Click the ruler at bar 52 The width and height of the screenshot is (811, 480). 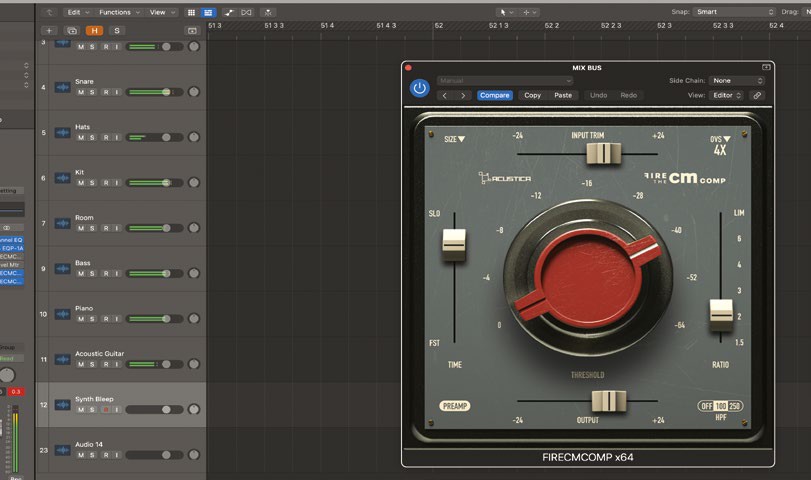click(x=438, y=26)
